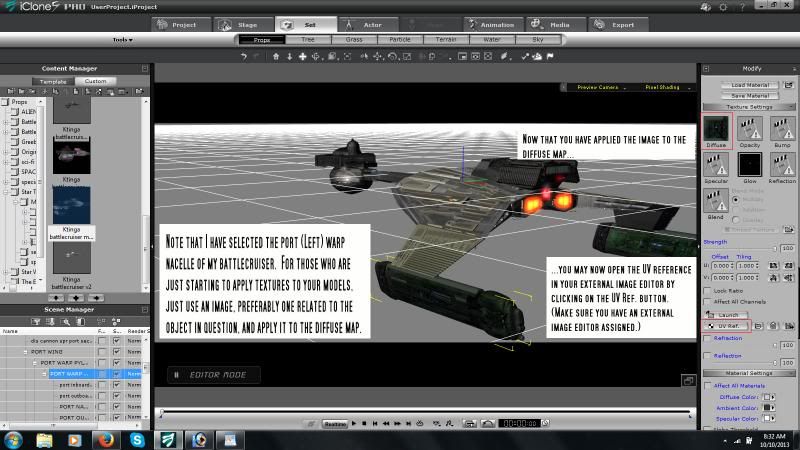
Task: Click the Undo arrow icon
Action: (243, 57)
